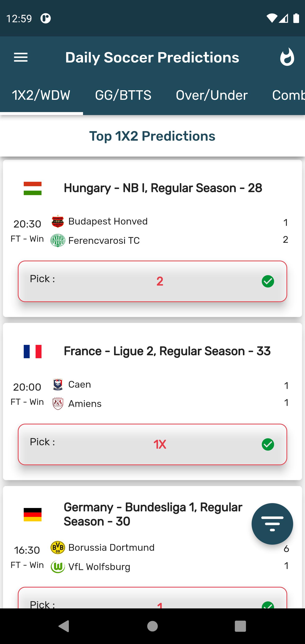Tap the flame hot picks icon
305x644 pixels.
point(287,57)
